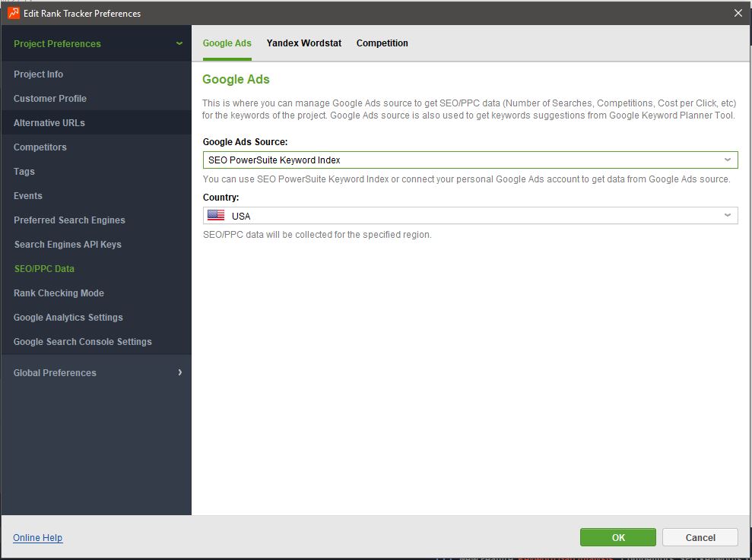This screenshot has height=560, width=752.
Task: Open the Competitors preferences page
Action: coord(40,147)
